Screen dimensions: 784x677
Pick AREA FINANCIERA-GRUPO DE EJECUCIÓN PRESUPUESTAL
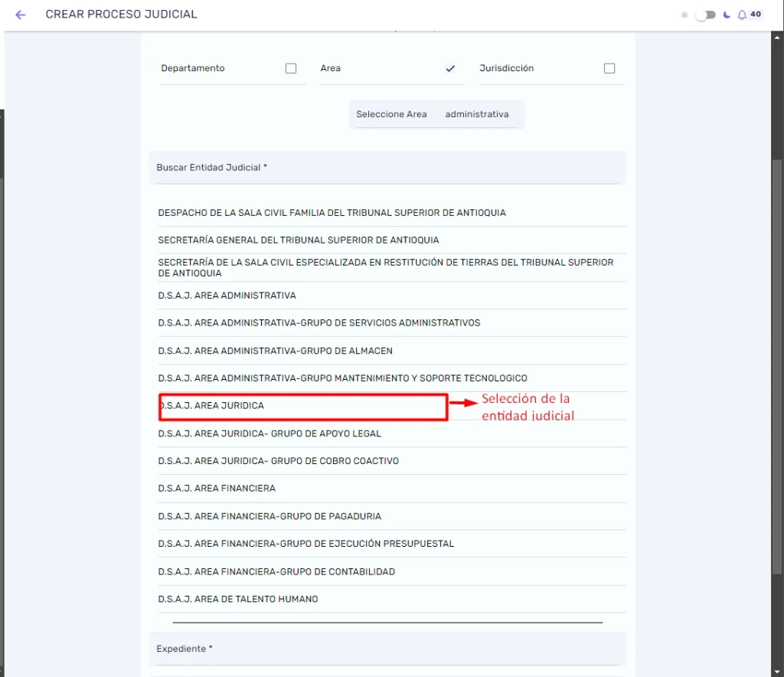pos(392,544)
